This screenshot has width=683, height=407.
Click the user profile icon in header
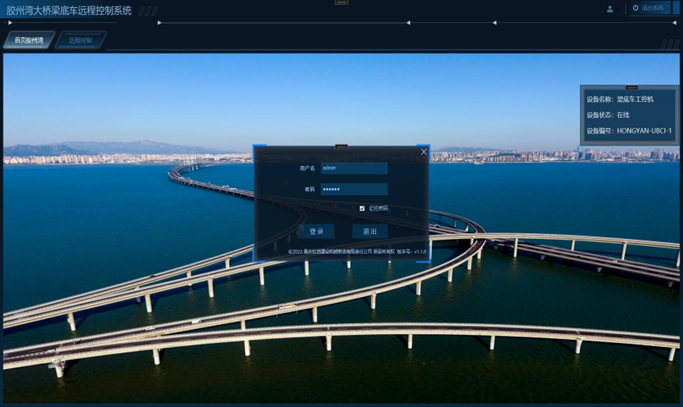[x=610, y=9]
